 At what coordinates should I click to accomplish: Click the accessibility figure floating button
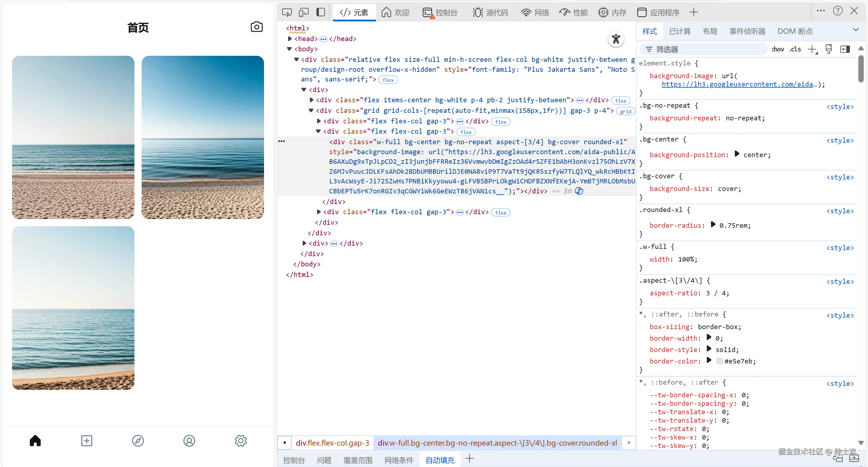tap(616, 39)
